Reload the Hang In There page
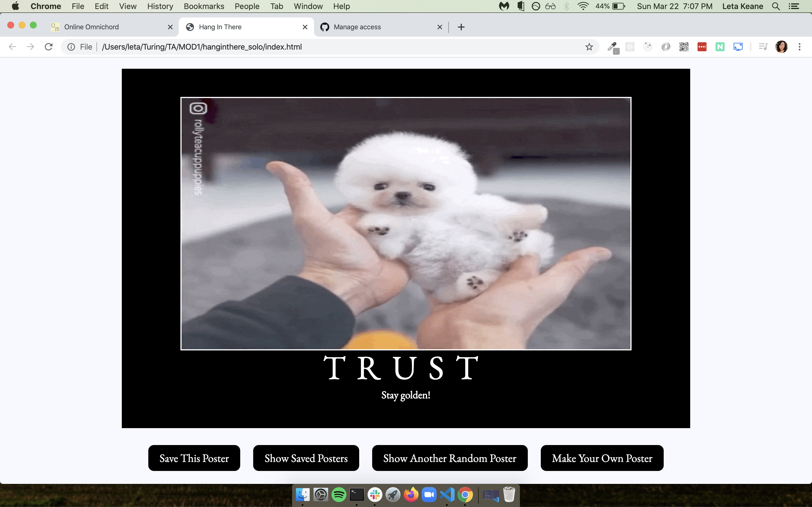Image resolution: width=812 pixels, height=507 pixels. pos(49,47)
